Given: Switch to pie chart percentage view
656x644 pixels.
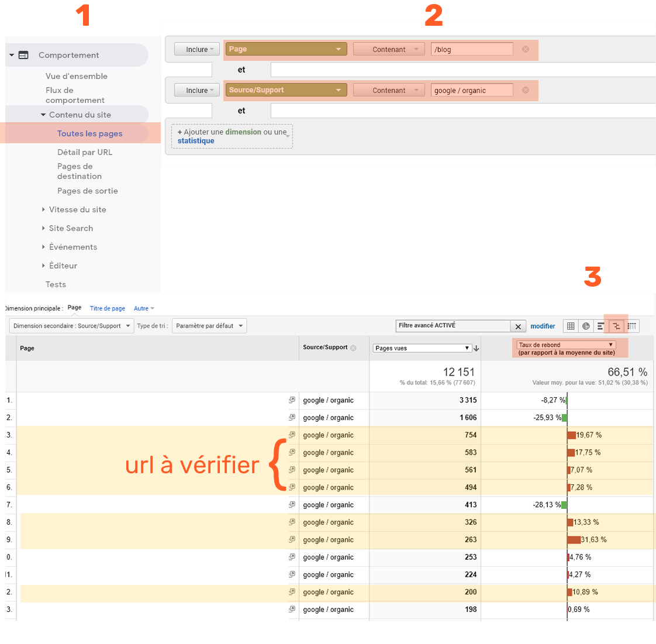Looking at the screenshot, I should coord(586,326).
